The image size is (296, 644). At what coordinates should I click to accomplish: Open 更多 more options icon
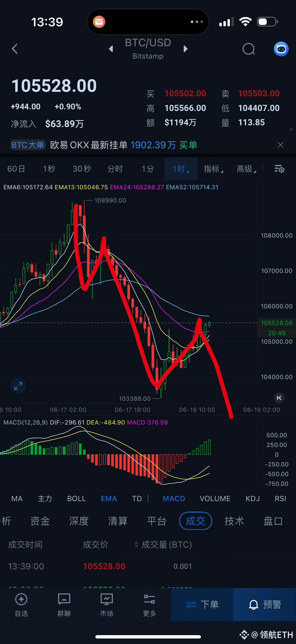click(x=149, y=604)
